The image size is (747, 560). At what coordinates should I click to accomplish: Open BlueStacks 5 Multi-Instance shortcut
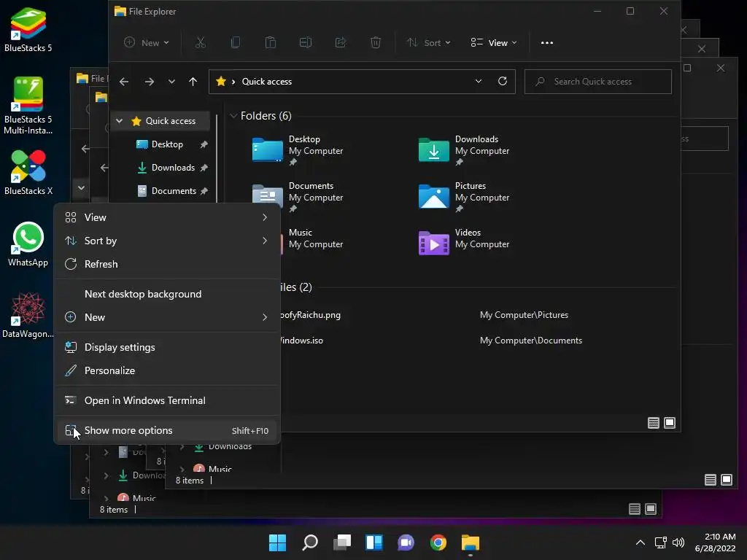click(28, 105)
